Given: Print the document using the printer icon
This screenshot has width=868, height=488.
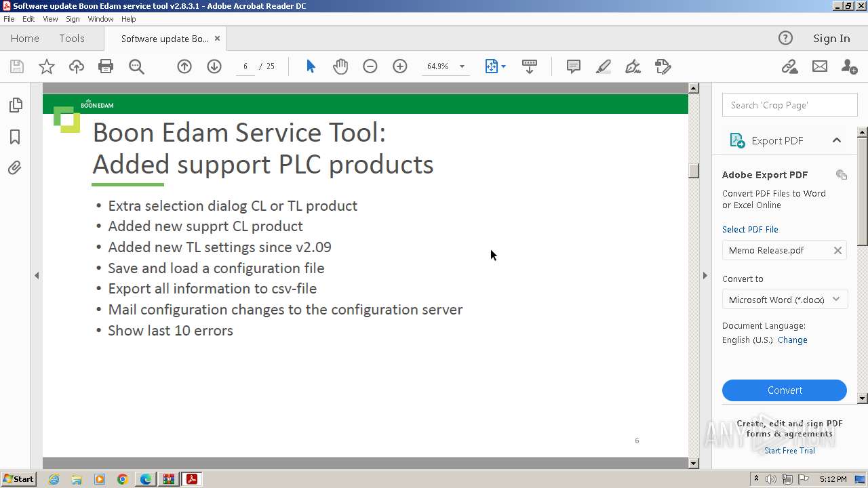Looking at the screenshot, I should click(106, 66).
